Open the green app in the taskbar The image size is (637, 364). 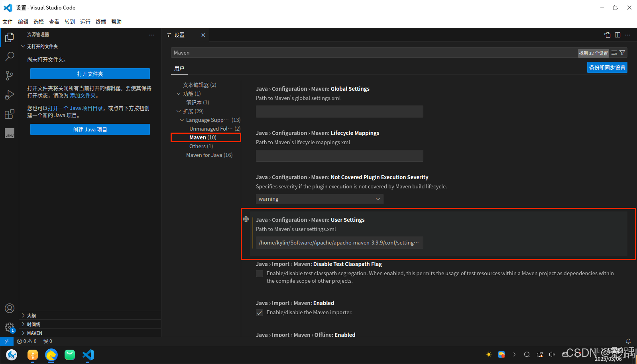[70, 354]
